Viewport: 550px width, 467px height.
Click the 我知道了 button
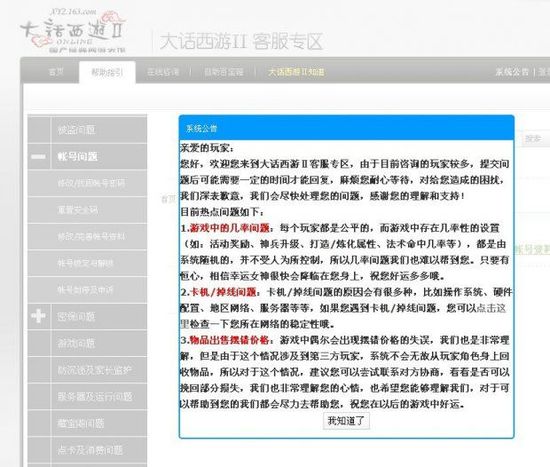346,421
